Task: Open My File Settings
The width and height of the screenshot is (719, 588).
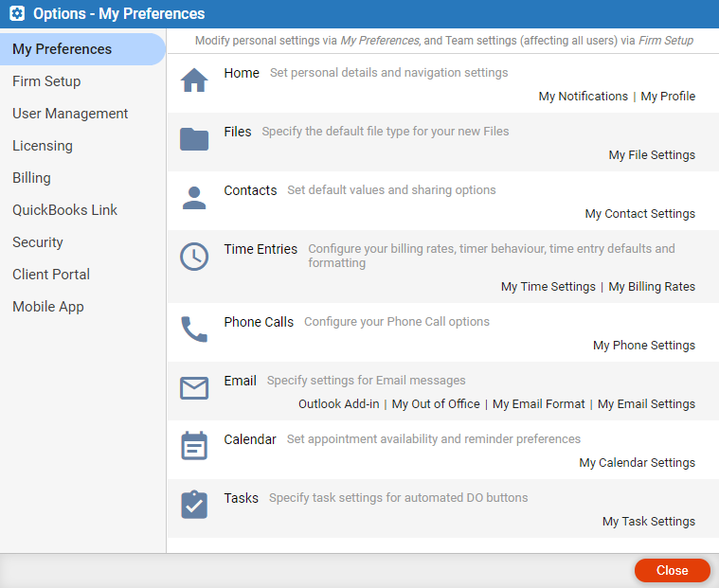Action: point(652,155)
